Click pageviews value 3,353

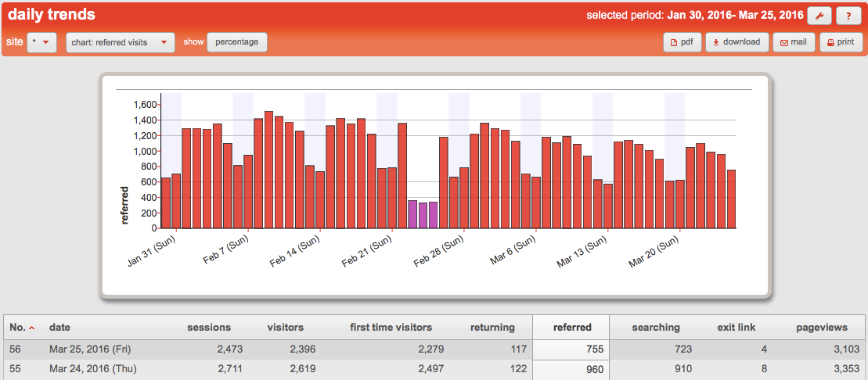pyautogui.click(x=846, y=370)
